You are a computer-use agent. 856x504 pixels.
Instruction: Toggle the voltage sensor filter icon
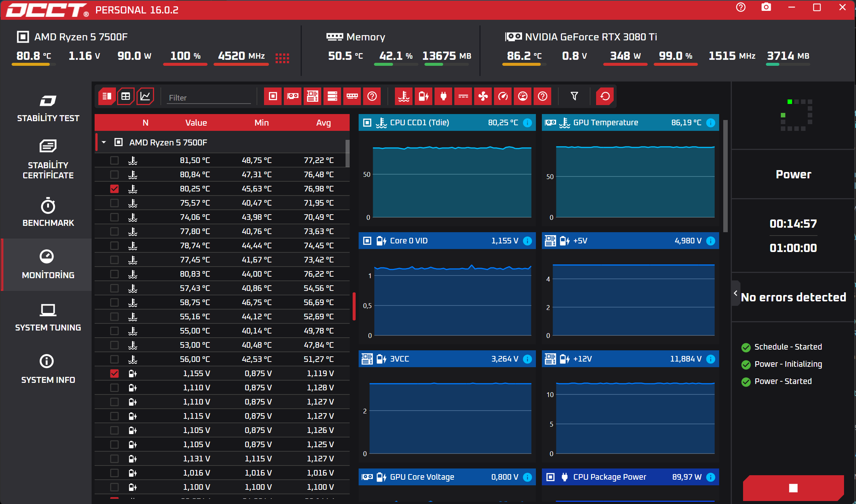coord(424,96)
